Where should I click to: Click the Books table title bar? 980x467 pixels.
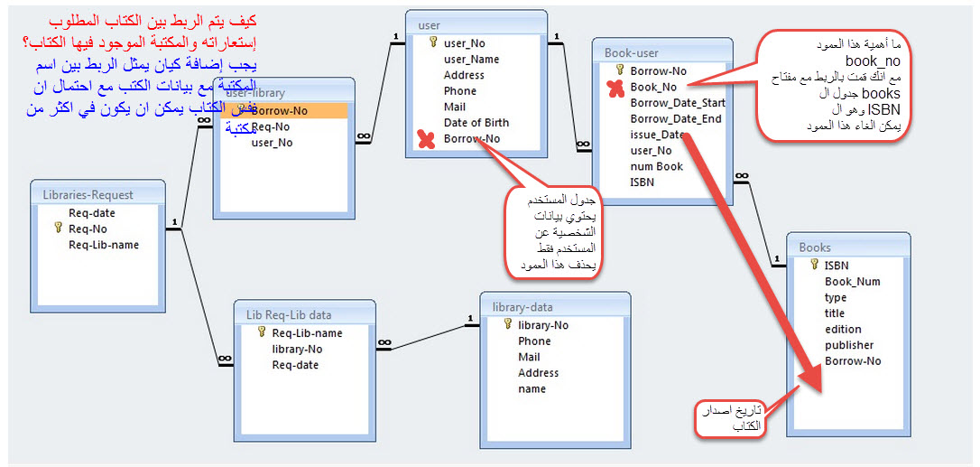848,247
